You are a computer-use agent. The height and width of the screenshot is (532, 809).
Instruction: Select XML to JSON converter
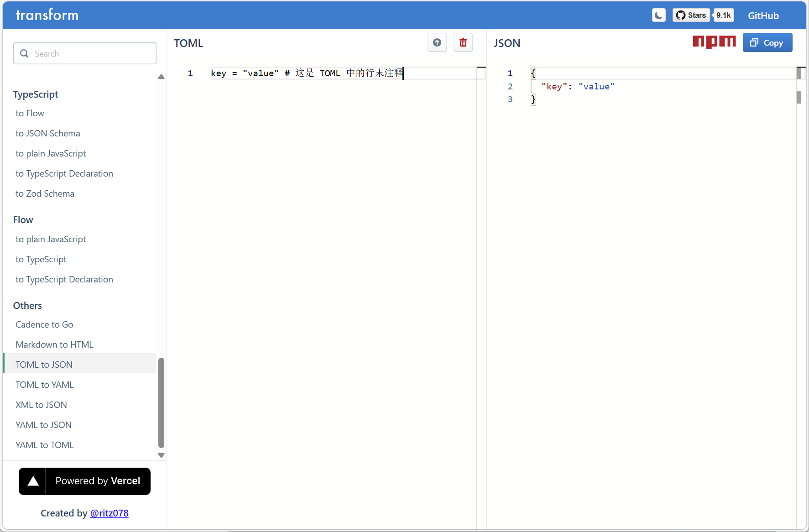41,405
